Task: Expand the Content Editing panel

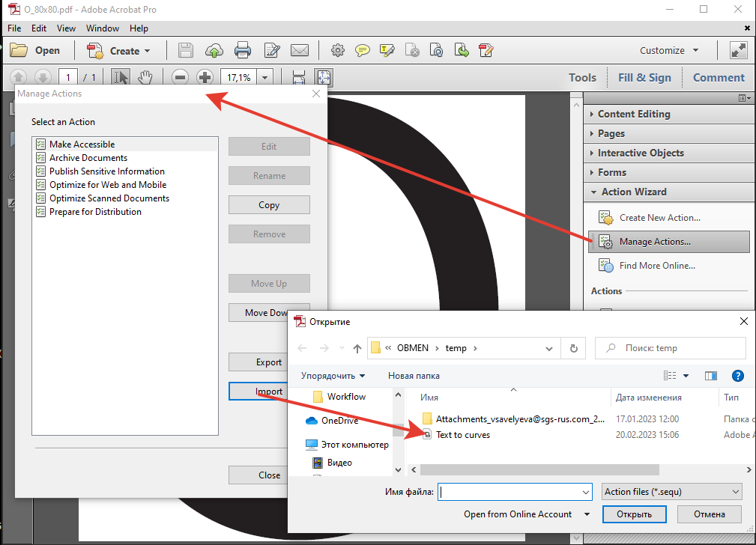Action: 668,114
